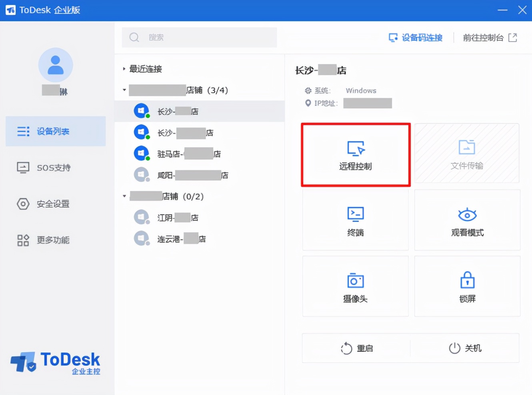The height and width of the screenshot is (395, 532).
Task: Open the 摄像头 camera tile
Action: pos(356,286)
